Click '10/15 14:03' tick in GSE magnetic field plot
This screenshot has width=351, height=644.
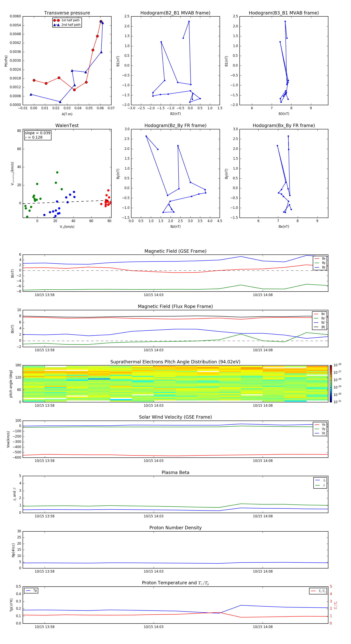click(x=153, y=295)
